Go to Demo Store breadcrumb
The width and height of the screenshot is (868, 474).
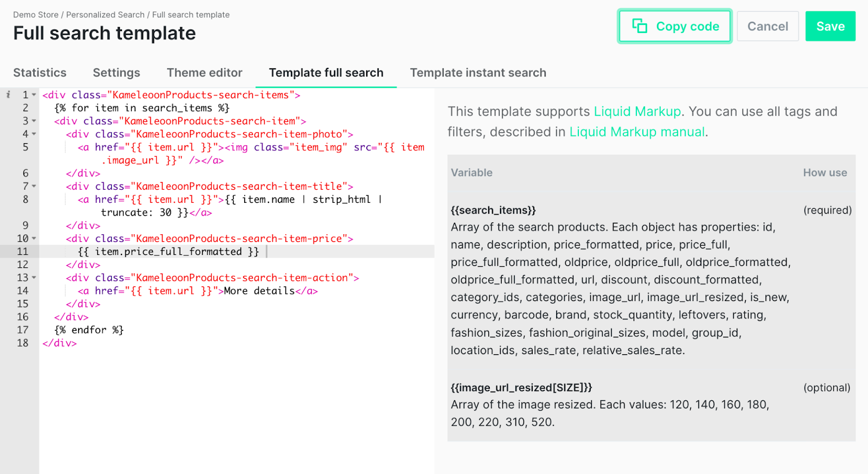tap(36, 15)
